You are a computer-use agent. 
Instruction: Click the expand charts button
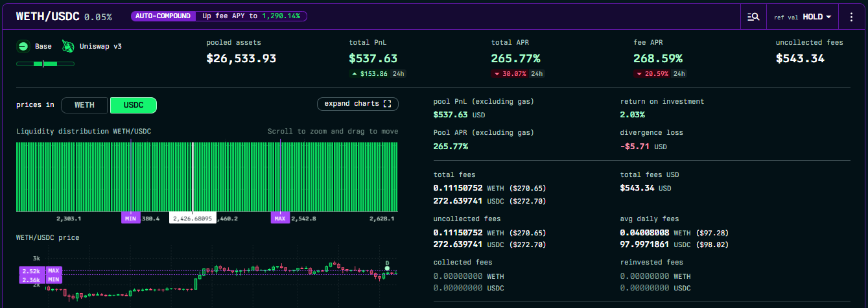point(357,104)
